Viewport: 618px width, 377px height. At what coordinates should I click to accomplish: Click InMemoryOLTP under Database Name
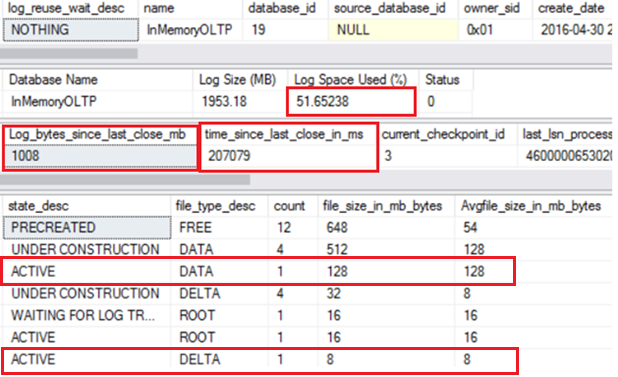point(54,102)
